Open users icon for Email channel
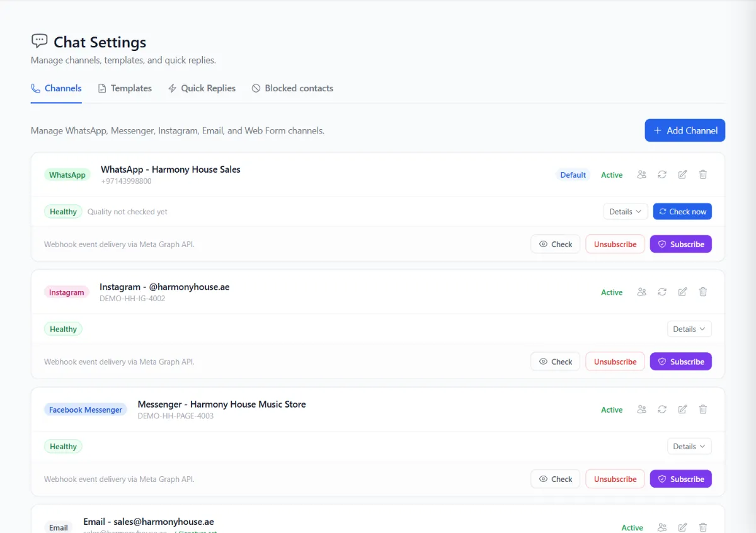This screenshot has height=533, width=756. pos(662,527)
